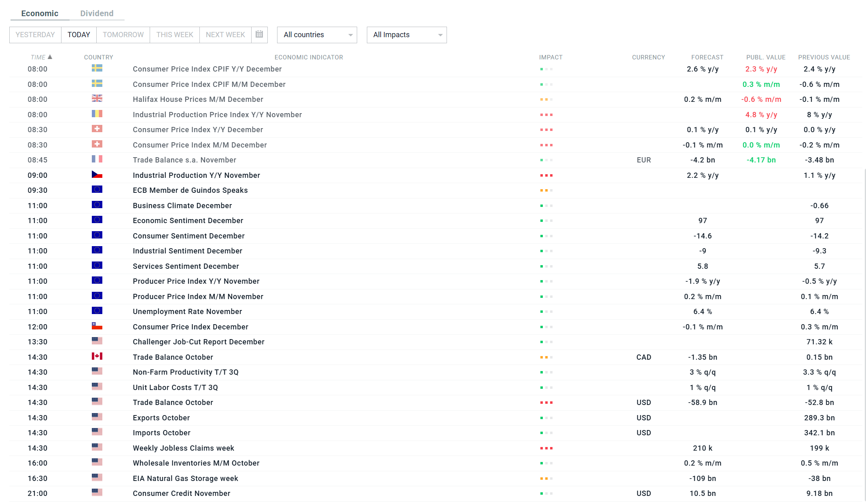This screenshot has width=866, height=504.
Task: Click the Swedish flag for CPIF Y/Y
Action: (97, 68)
